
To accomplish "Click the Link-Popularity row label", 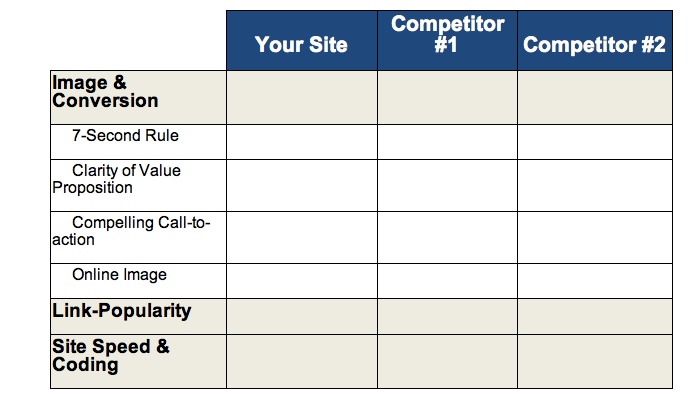I will pyautogui.click(x=121, y=311).
